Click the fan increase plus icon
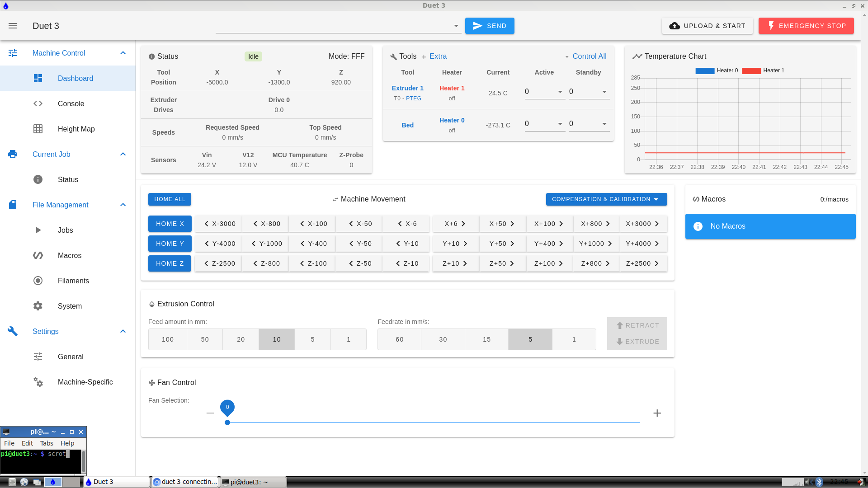Screen dimensions: 868x488 (x=657, y=413)
